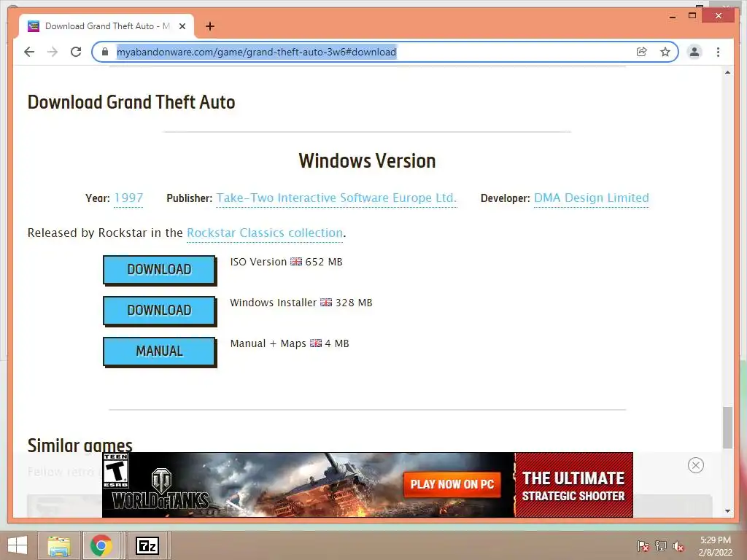Open File Explorer from the taskbar
The height and width of the screenshot is (560, 747).
pyautogui.click(x=58, y=545)
